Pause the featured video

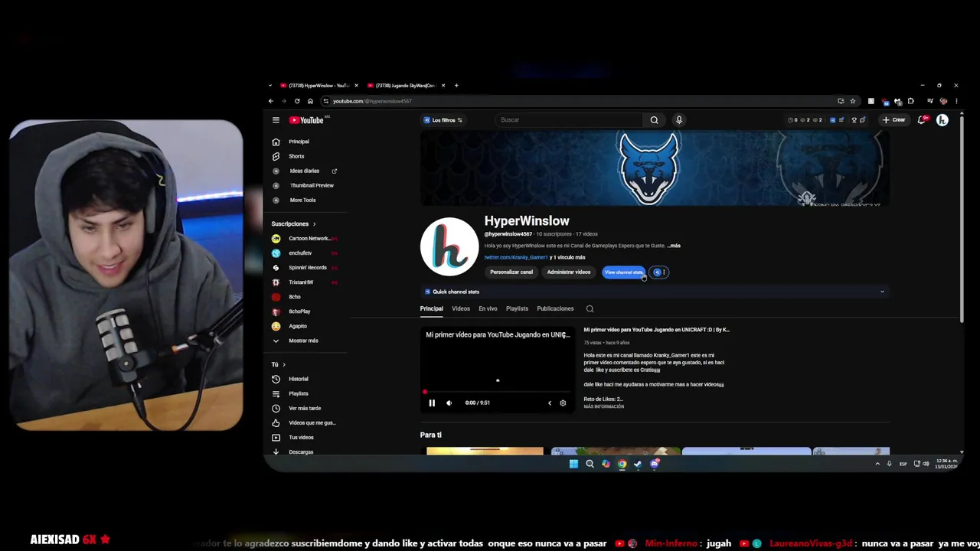coord(432,403)
